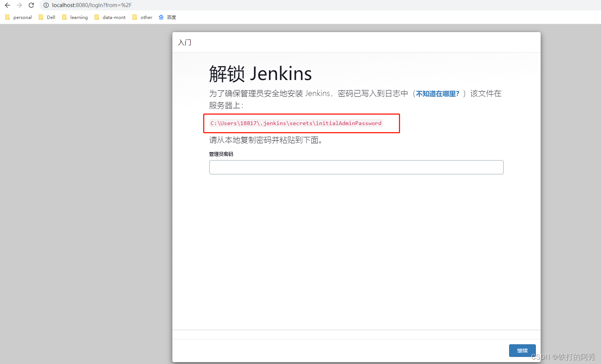Go back with the browser back arrow
601x364 pixels.
[7, 5]
